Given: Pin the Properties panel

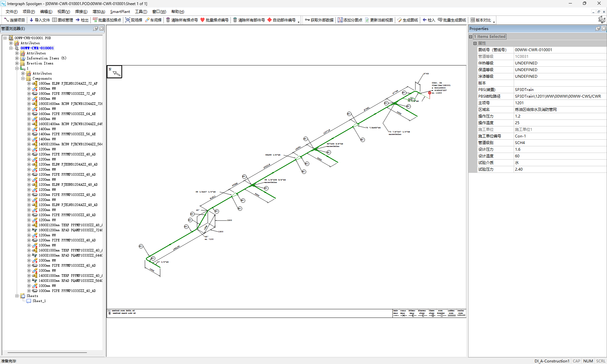Looking at the screenshot, I should click(598, 28).
